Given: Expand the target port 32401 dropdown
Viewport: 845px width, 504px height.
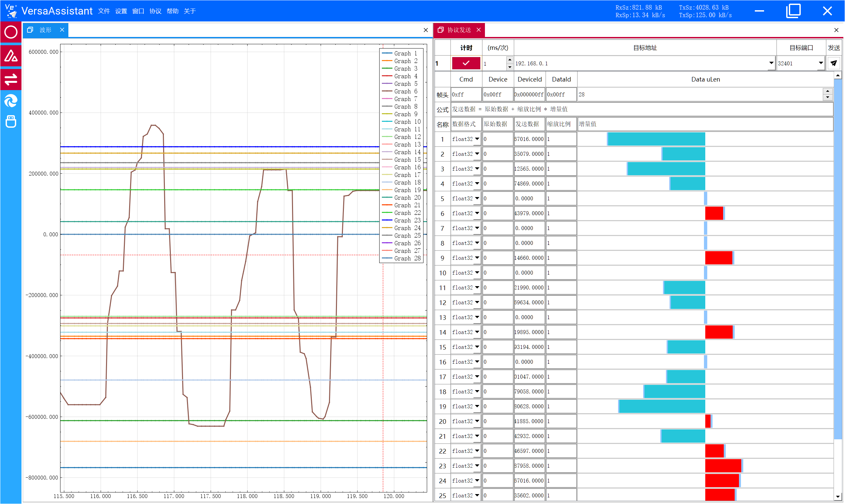Looking at the screenshot, I should pyautogui.click(x=821, y=63).
